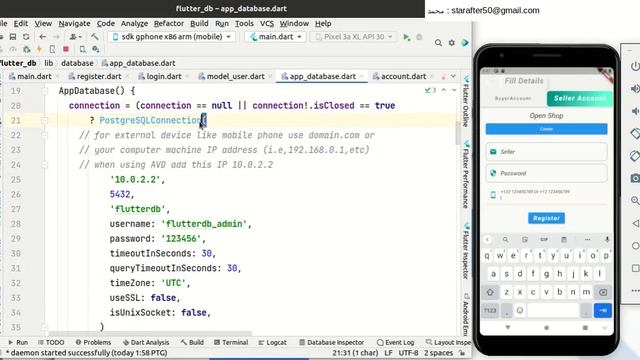The image size is (640, 360).
Task: Click emulator overview square icon
Action: click(635, 268)
